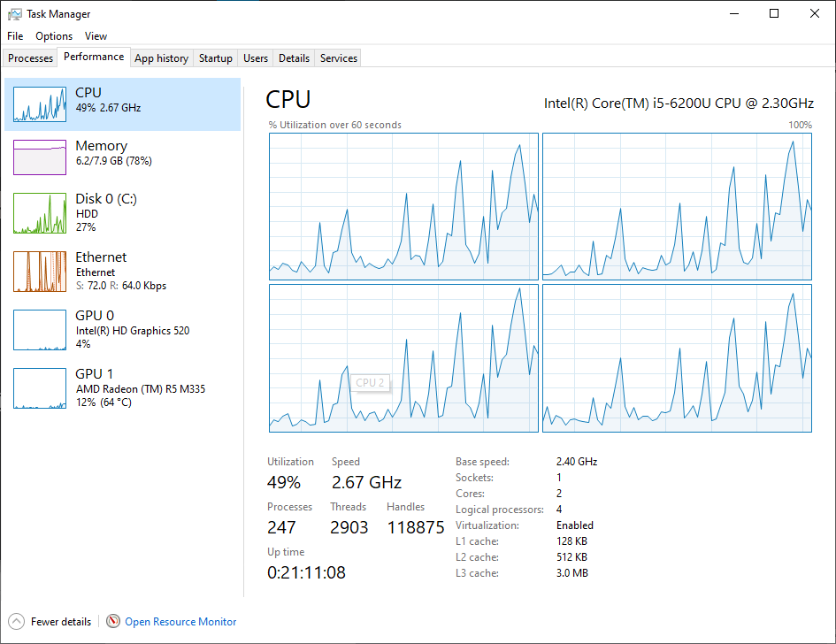Screen dimensions: 836x644
Task: Click the Ethernet activity graph icon
Action: tap(40, 272)
